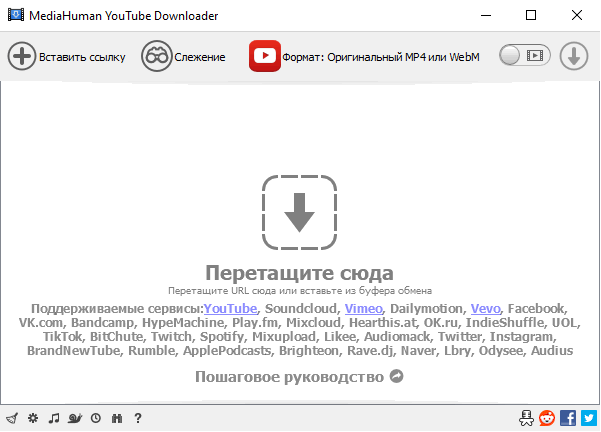Image resolution: width=601 pixels, height=432 pixels.
Task: Click the text Перетащите URL сюда или вставьте из буфера обмена
Action: (300, 291)
